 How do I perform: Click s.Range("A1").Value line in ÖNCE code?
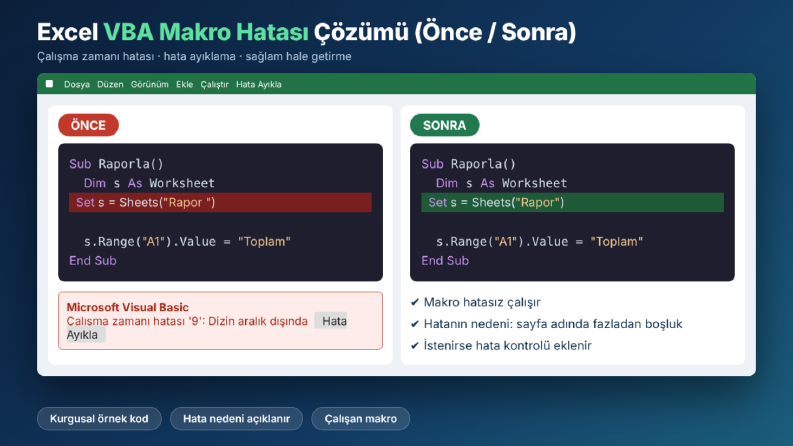coord(187,242)
